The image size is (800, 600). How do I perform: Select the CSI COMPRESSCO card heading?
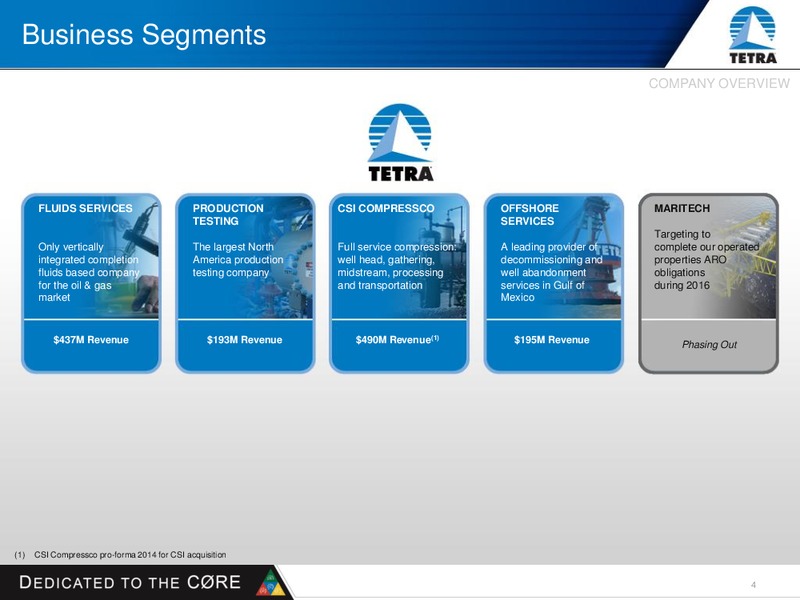386,208
